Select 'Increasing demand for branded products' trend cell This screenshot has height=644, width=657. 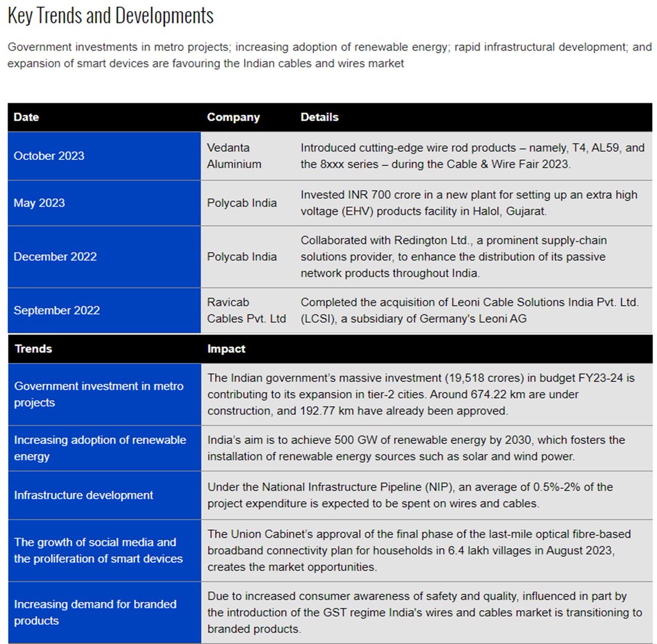coord(105,613)
